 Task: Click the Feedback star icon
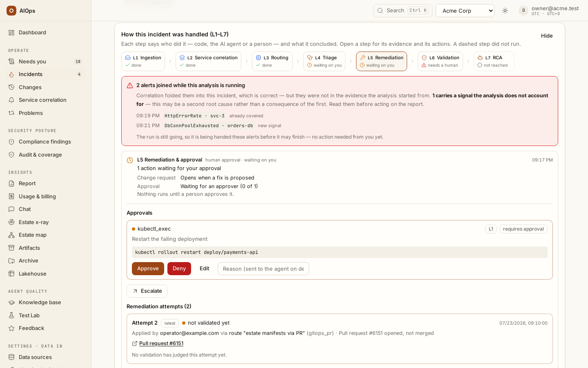click(11, 328)
